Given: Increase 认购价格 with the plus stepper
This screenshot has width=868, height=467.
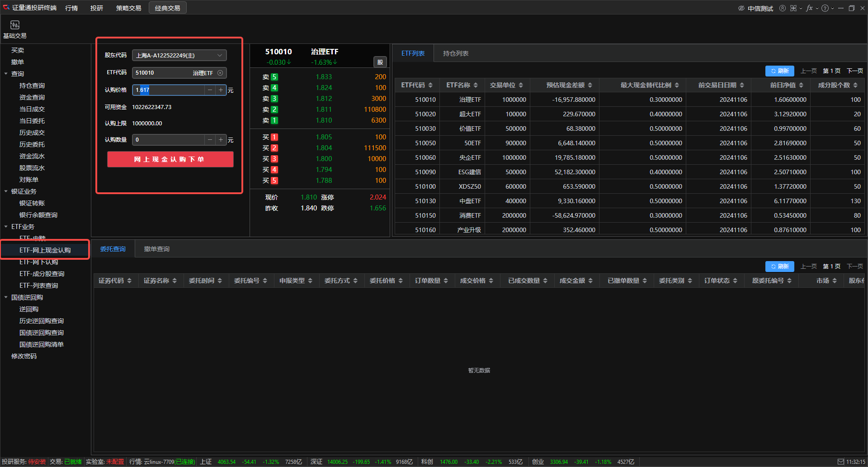Looking at the screenshot, I should [221, 90].
